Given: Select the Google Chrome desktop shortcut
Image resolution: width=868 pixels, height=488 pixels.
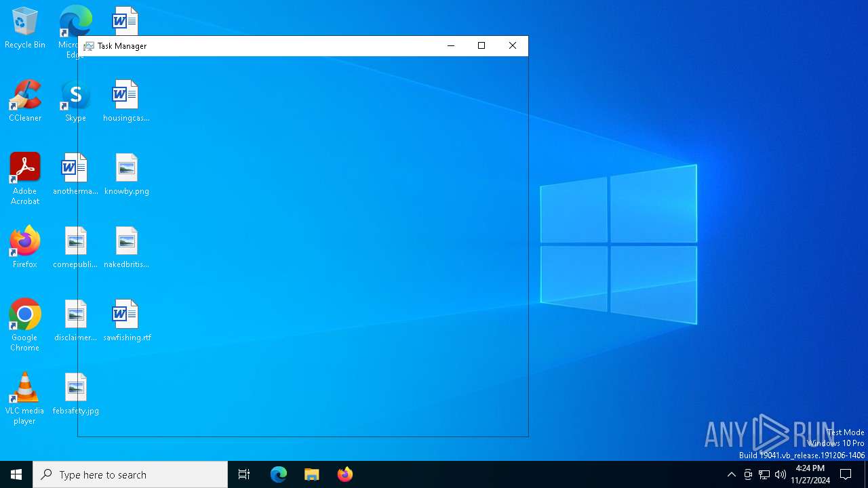Looking at the screenshot, I should tap(25, 325).
